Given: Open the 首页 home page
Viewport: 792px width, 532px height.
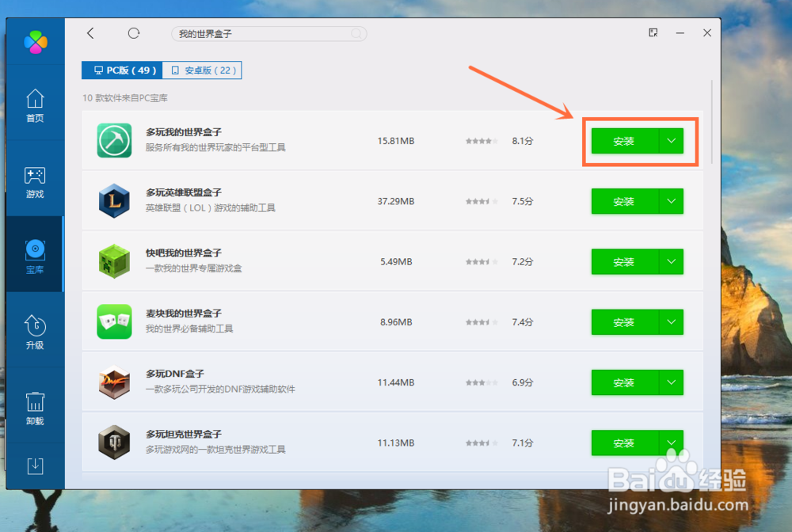Looking at the screenshot, I should 35,105.
